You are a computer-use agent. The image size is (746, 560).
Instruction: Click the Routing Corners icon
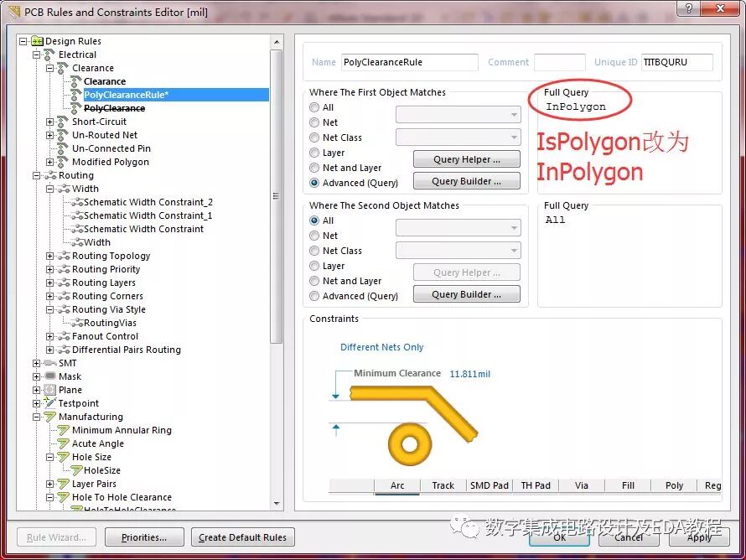pyautogui.click(x=64, y=296)
